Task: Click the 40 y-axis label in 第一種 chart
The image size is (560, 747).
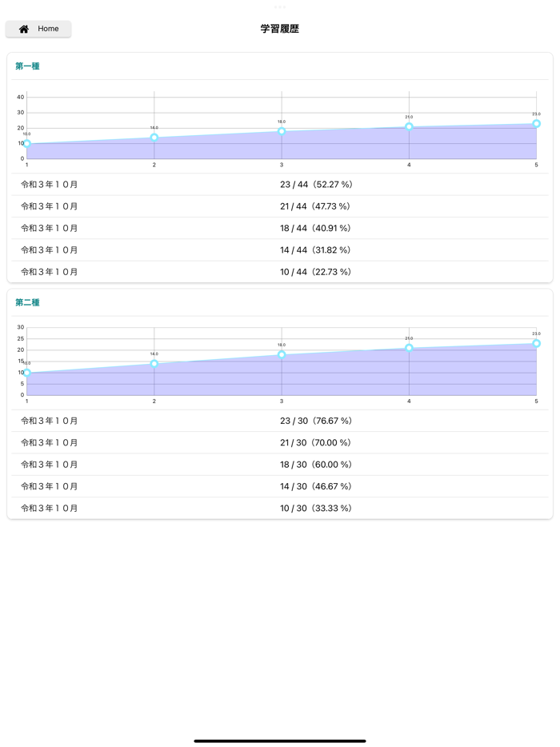Action: point(21,98)
